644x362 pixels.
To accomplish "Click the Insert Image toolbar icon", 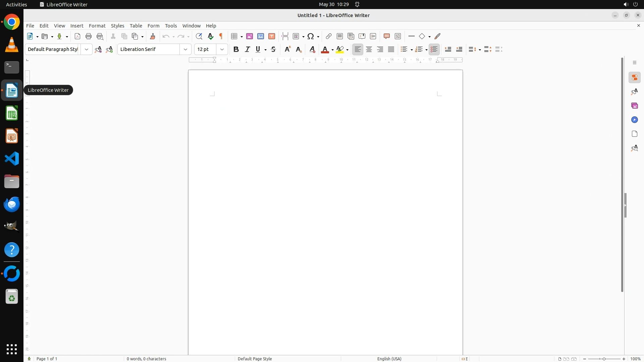I will (x=250, y=36).
